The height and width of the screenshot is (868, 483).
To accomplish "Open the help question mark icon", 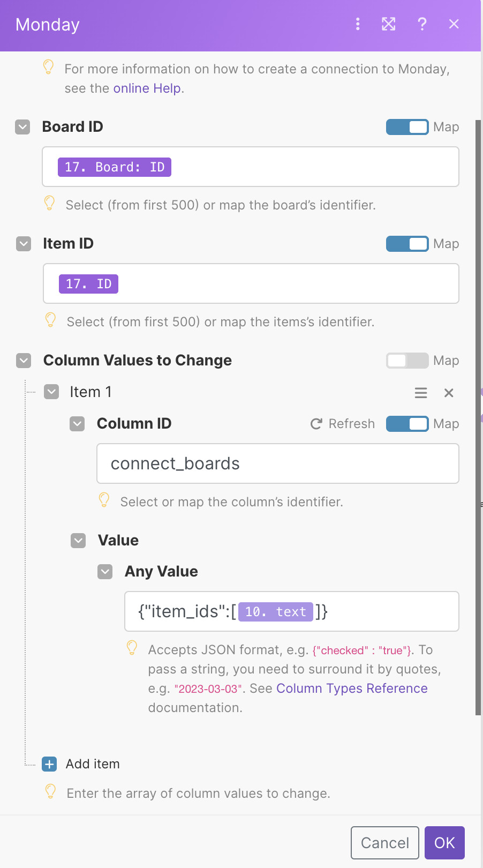I will 422,24.
